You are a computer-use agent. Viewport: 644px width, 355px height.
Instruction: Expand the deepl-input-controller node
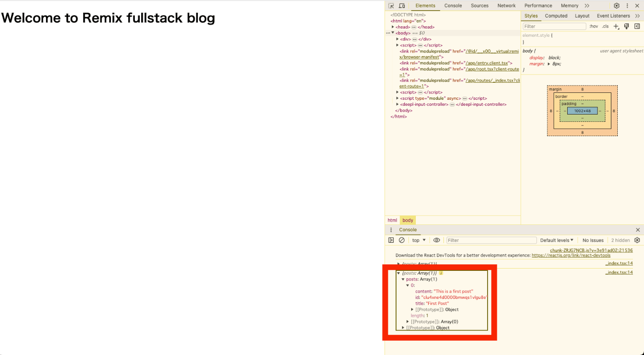coord(397,104)
